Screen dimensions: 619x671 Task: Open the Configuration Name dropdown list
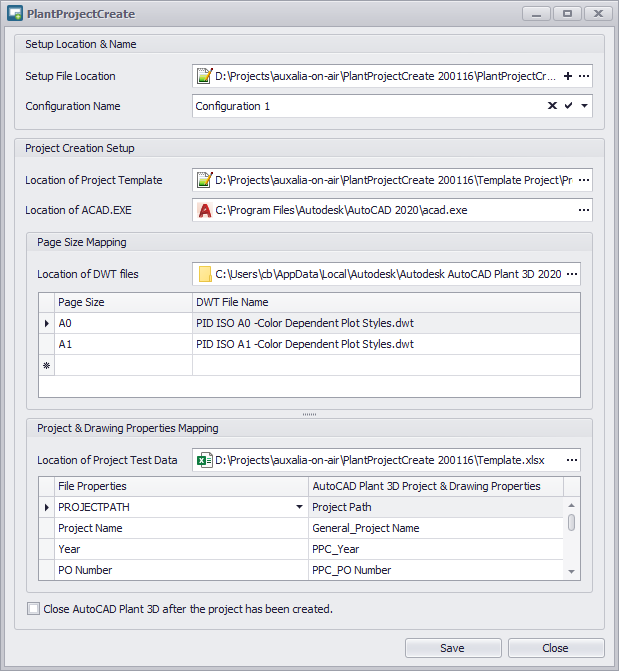[x=584, y=106]
